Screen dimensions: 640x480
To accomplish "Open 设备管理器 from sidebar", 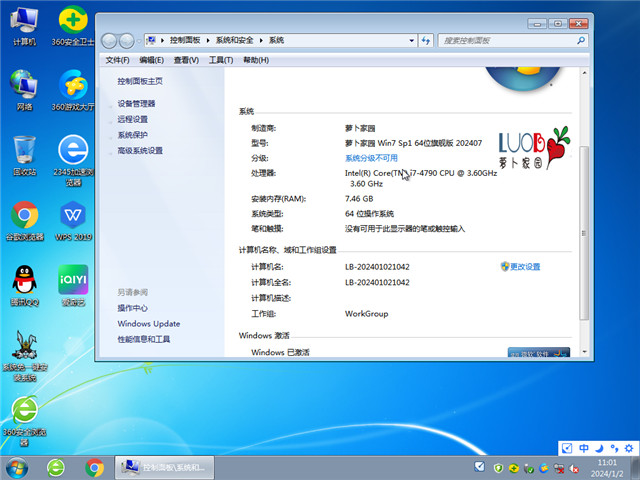I will coord(136,103).
